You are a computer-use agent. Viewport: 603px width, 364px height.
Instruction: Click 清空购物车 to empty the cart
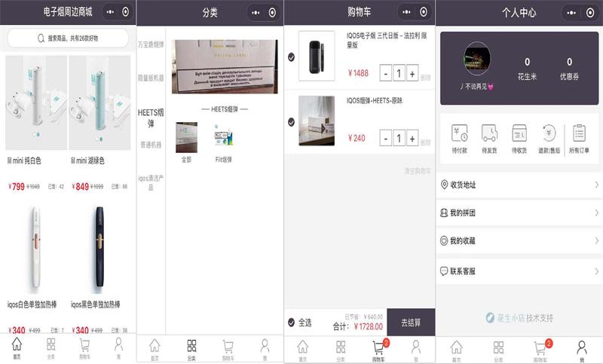pos(417,170)
